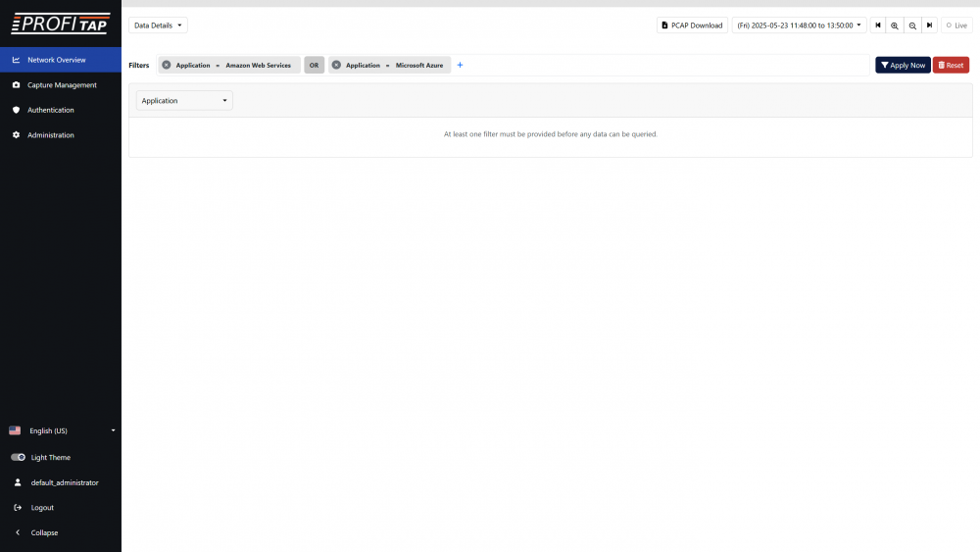Screen dimensions: 980x552
Task: Click the plus icon to add filter
Action: pyautogui.click(x=461, y=65)
